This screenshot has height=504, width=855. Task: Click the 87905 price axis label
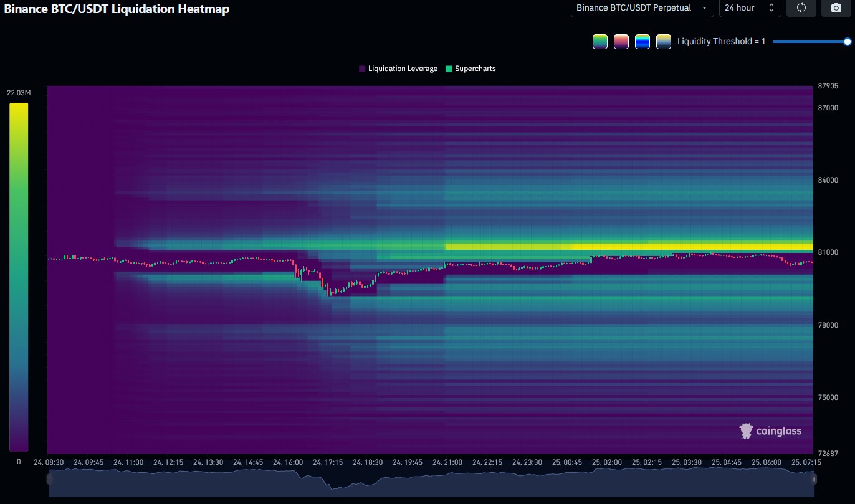click(828, 86)
